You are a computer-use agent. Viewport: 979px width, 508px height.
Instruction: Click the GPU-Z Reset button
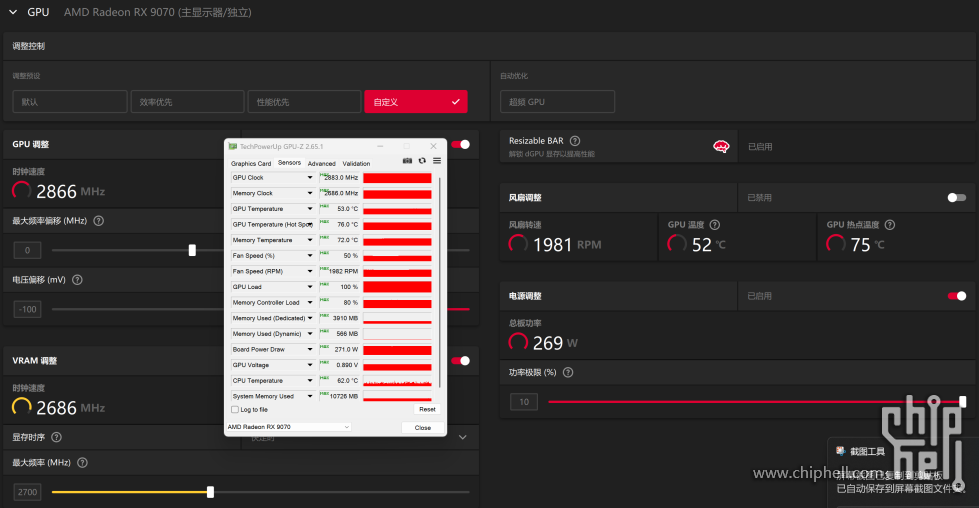(x=428, y=409)
